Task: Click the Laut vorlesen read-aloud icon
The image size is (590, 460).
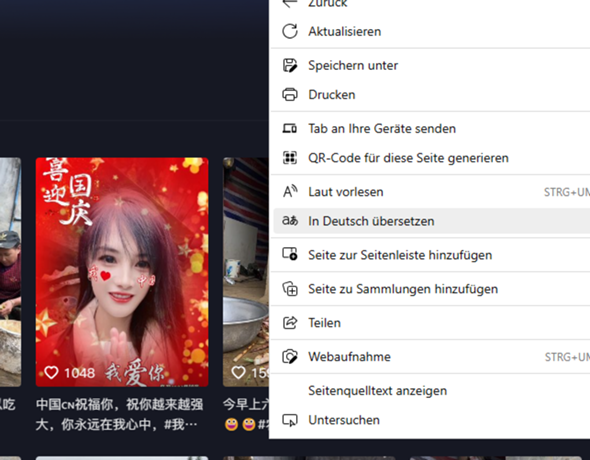Action: click(x=290, y=191)
